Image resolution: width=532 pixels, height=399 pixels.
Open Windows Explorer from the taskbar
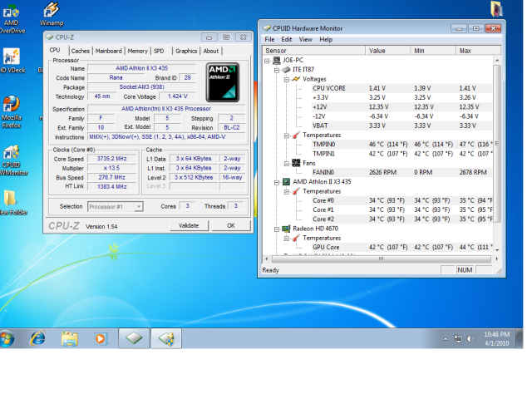tap(69, 338)
